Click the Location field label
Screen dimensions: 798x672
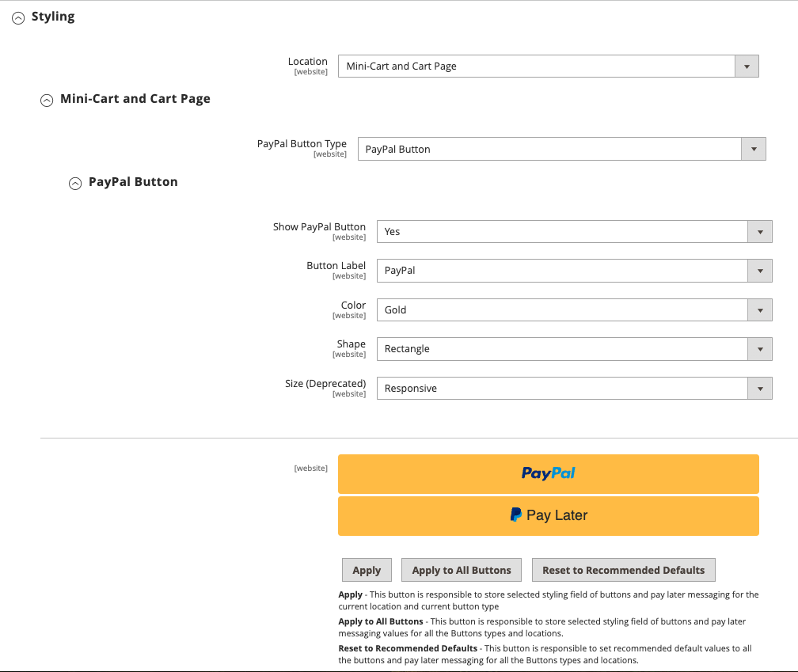point(308,62)
